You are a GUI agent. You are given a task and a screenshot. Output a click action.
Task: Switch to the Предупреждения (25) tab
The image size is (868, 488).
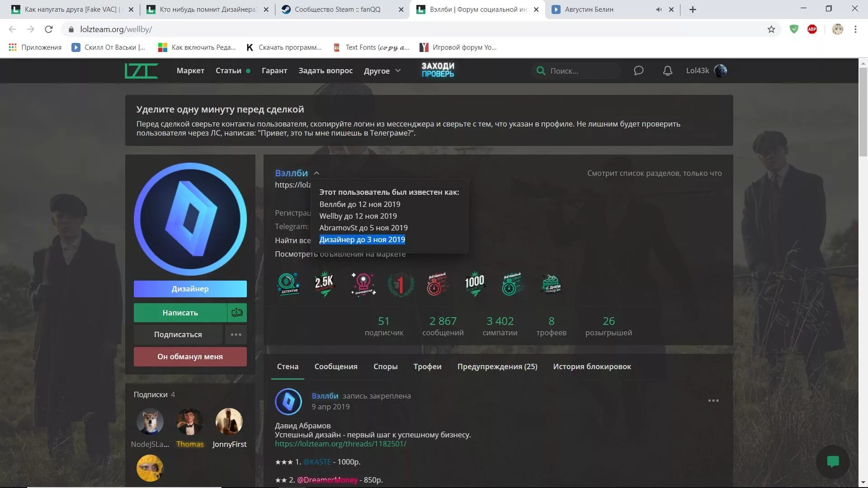coord(497,366)
